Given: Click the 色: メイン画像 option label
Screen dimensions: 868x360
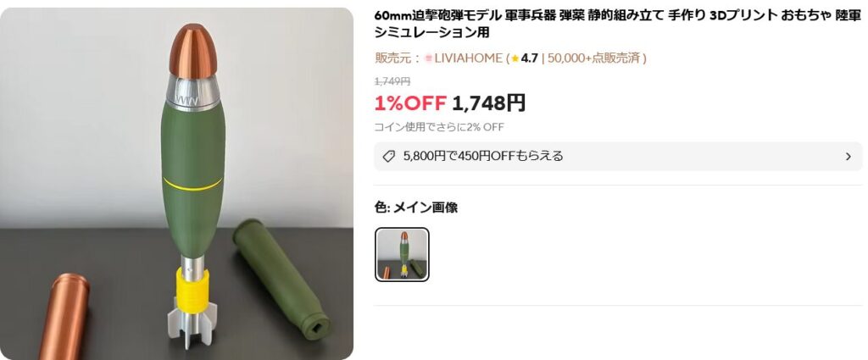Looking at the screenshot, I should click(x=416, y=208).
